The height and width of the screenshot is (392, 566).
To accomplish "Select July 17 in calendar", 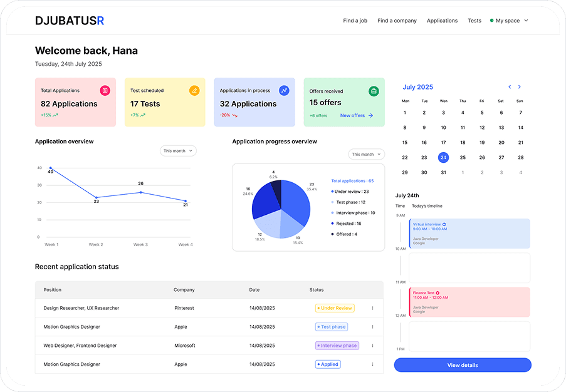I will (443, 142).
